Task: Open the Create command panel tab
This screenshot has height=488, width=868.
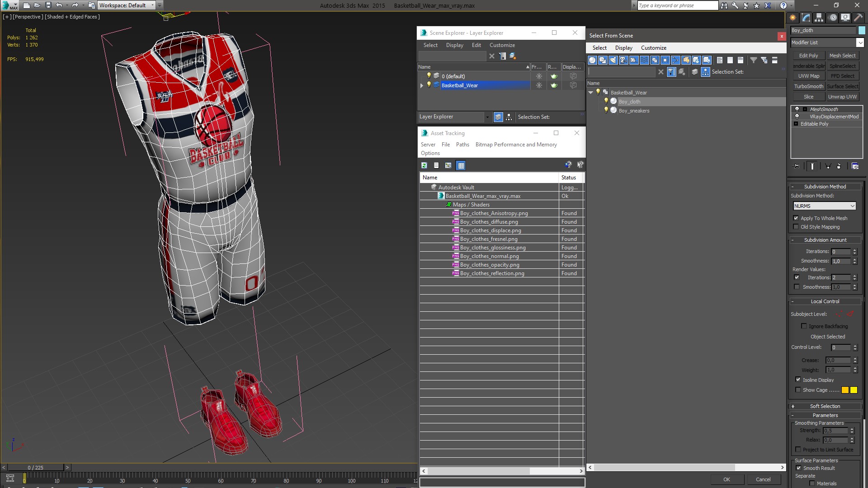Action: (x=793, y=18)
